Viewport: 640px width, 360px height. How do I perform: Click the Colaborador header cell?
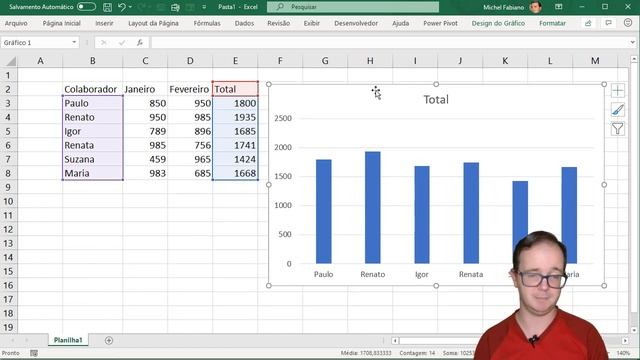pyautogui.click(x=93, y=89)
